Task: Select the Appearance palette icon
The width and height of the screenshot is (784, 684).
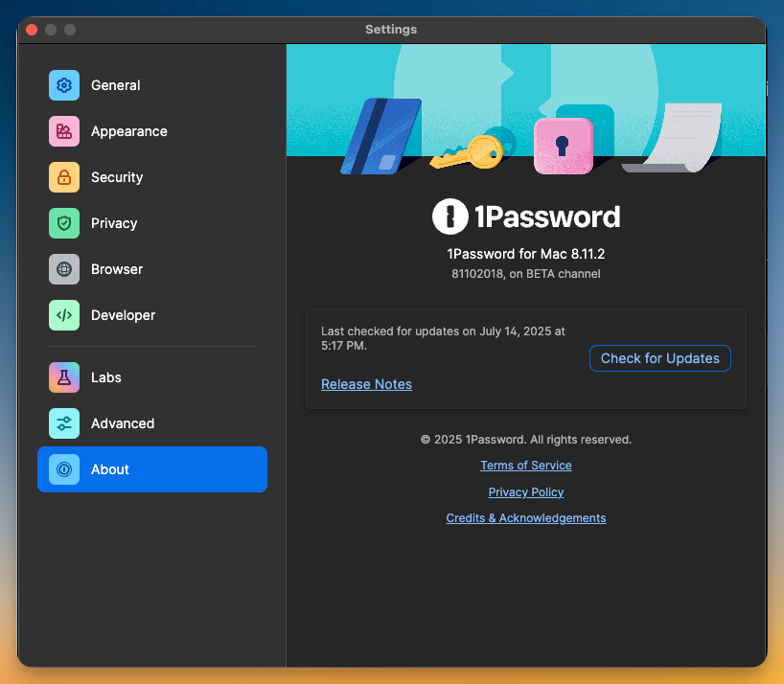Action: 64,131
